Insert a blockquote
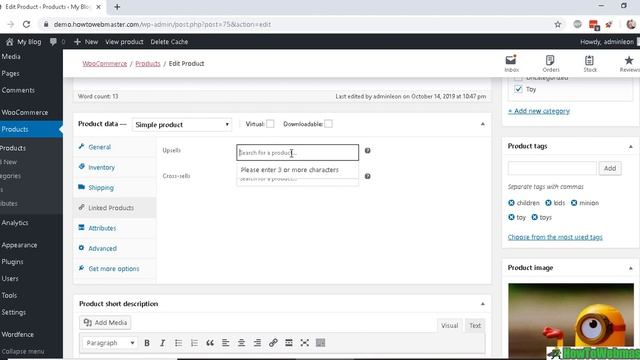 point(210,343)
